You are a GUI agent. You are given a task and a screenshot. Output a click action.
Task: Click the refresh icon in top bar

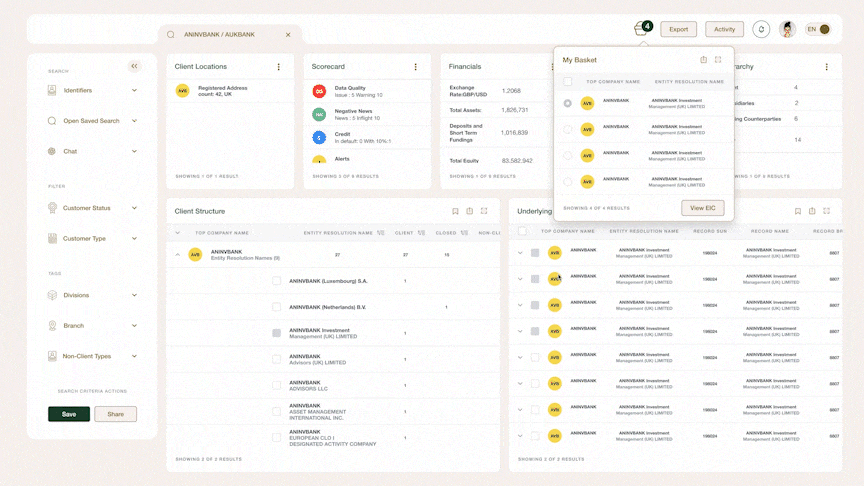(x=761, y=29)
